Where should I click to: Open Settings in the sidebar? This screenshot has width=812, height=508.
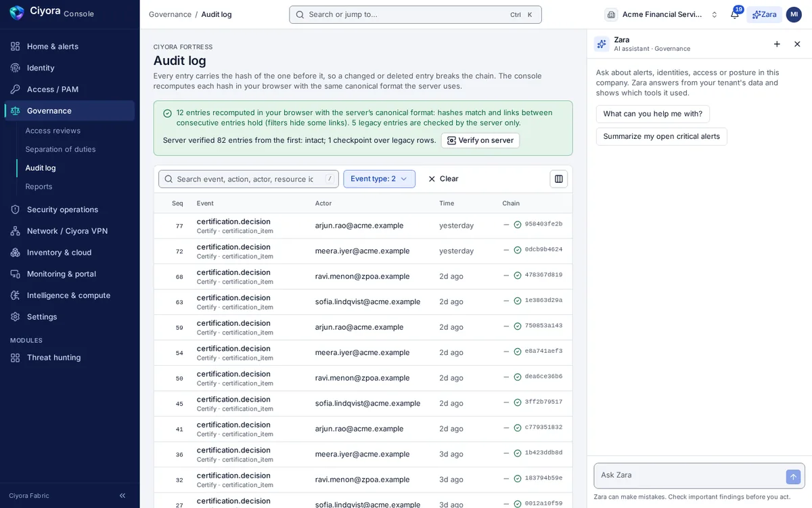point(70,317)
